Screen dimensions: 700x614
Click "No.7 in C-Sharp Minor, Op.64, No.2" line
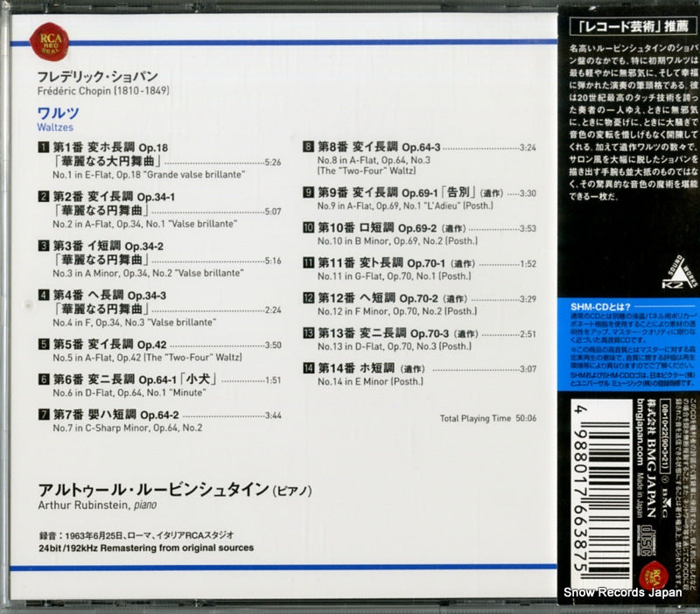point(127,428)
